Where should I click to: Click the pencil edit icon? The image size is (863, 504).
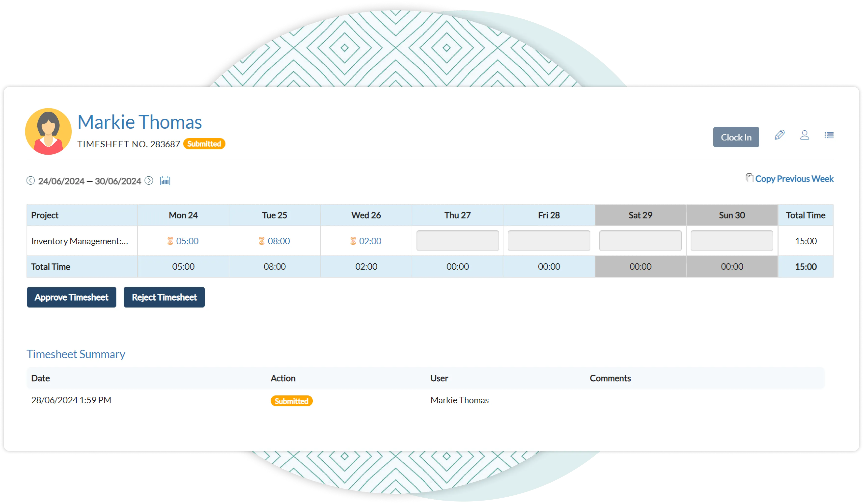[x=779, y=135]
